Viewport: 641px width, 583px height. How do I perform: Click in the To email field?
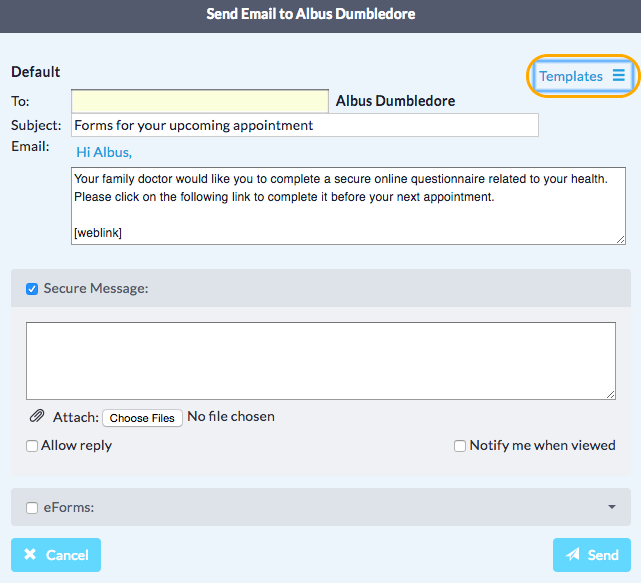[199, 101]
